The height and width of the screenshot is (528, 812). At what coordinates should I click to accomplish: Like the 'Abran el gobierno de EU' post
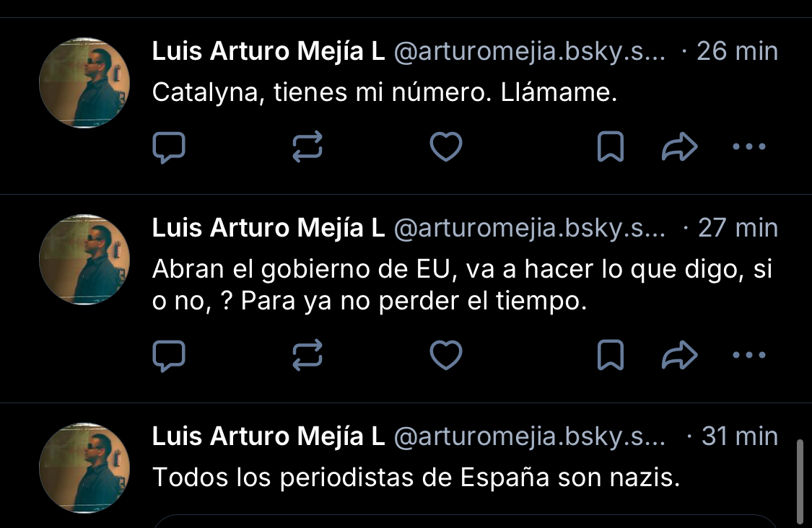pos(445,355)
